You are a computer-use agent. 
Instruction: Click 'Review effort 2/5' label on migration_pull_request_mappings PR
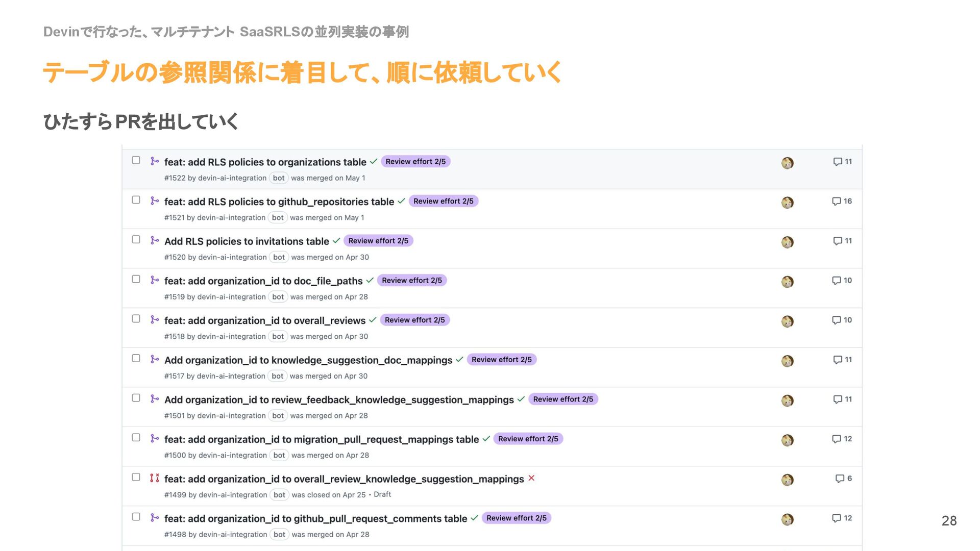tap(528, 439)
